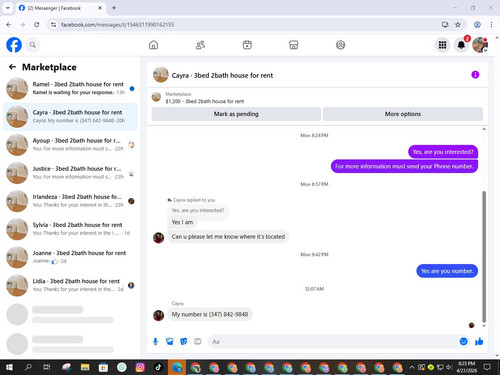Open the Facebook search icon
Screen dimensions: 500x375
(33, 45)
